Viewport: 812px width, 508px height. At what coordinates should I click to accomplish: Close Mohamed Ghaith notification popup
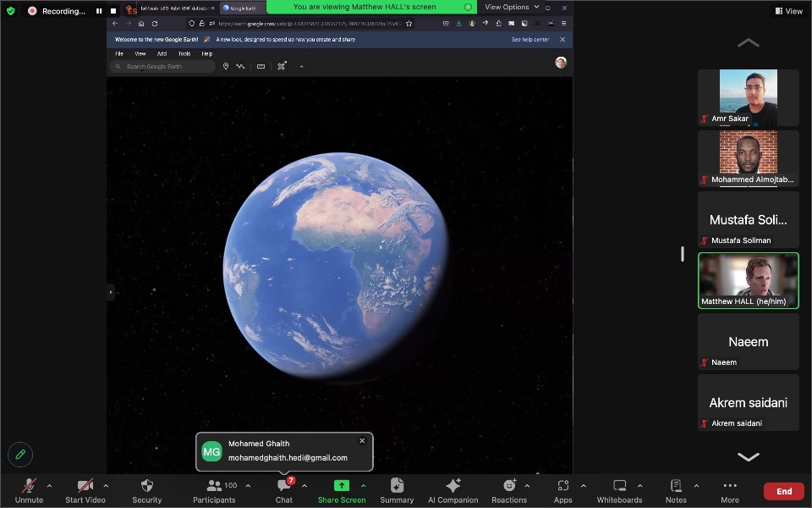click(x=362, y=440)
